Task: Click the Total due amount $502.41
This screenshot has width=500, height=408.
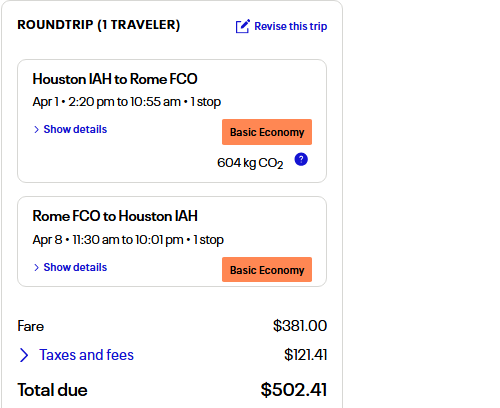Action: coord(294,390)
